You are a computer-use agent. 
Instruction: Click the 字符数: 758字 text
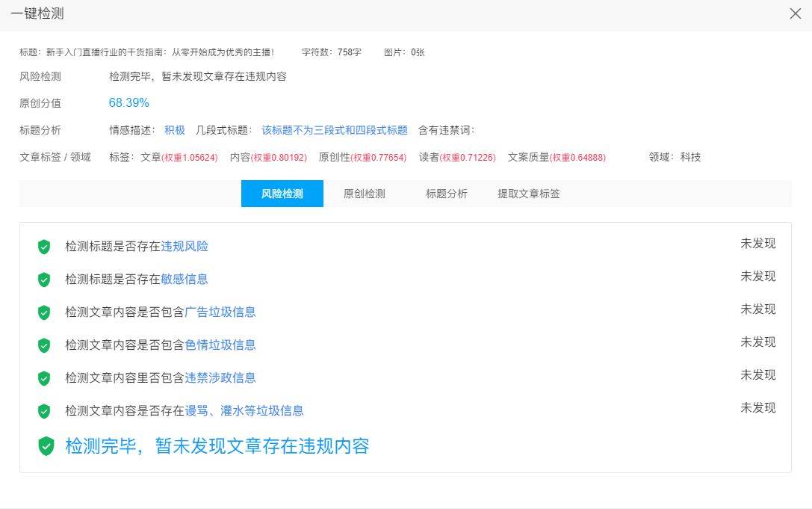(x=332, y=52)
